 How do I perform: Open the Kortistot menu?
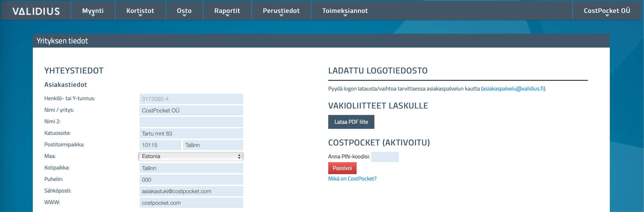coord(140,11)
